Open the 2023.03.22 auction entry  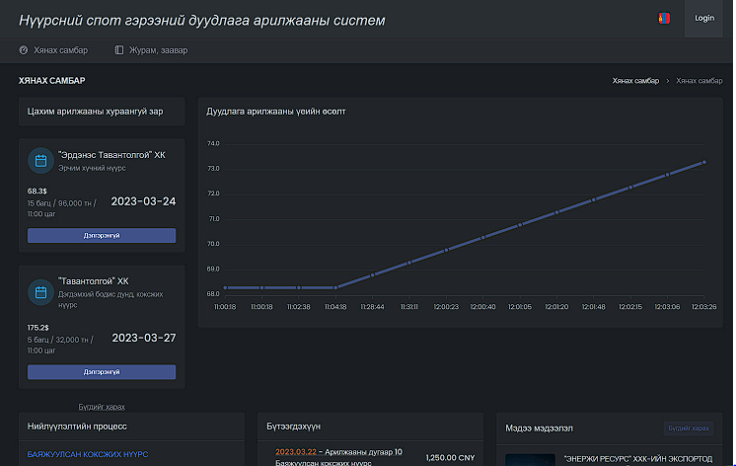pyautogui.click(x=296, y=452)
